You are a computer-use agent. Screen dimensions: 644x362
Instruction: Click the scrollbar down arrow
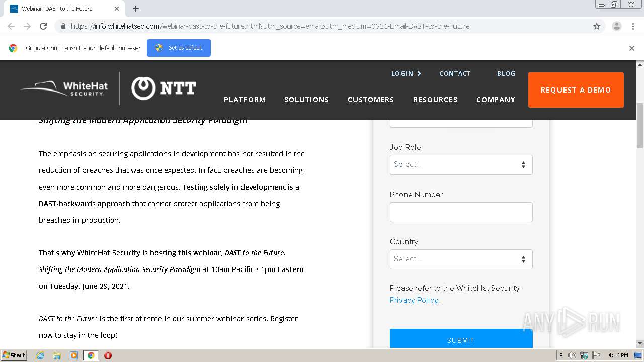[x=640, y=343]
